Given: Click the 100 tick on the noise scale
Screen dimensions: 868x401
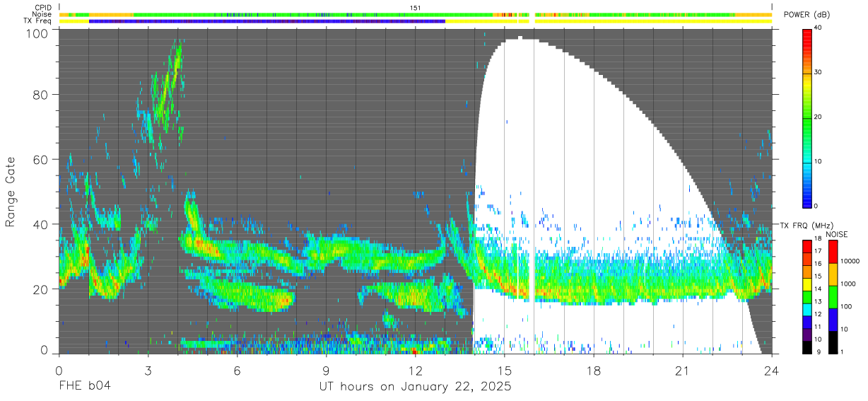Looking at the screenshot, I should pos(845,306).
